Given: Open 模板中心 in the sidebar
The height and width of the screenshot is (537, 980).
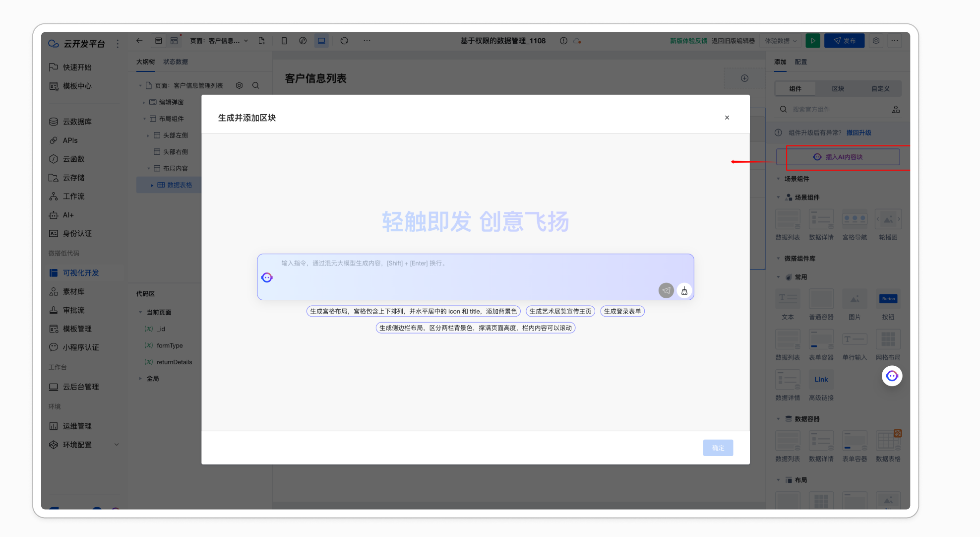Looking at the screenshot, I should tap(77, 86).
